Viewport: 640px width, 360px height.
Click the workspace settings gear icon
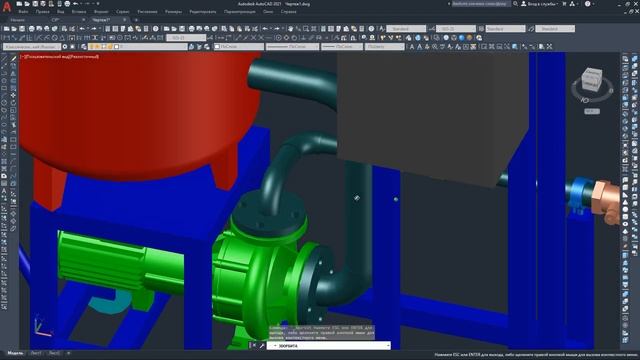[65, 47]
